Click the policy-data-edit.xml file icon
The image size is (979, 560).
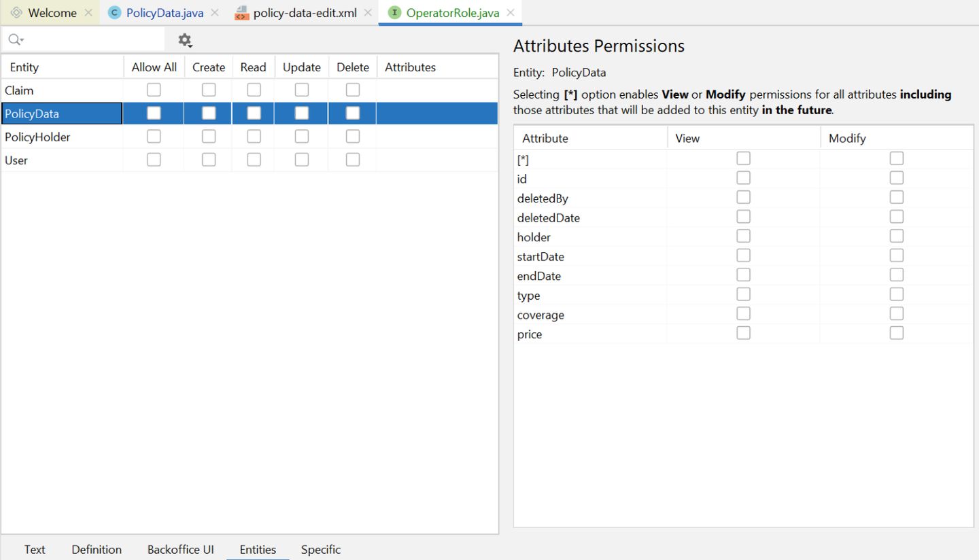click(241, 13)
